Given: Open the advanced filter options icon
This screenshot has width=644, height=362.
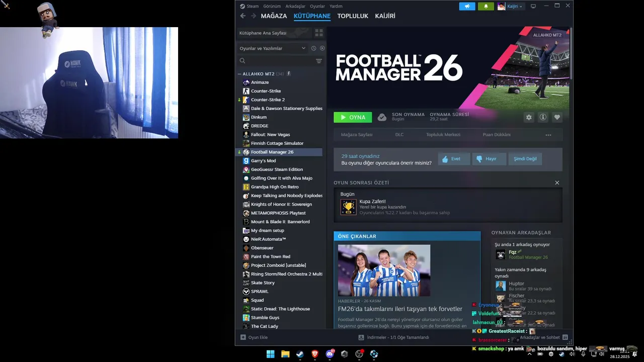Looking at the screenshot, I should point(319,61).
